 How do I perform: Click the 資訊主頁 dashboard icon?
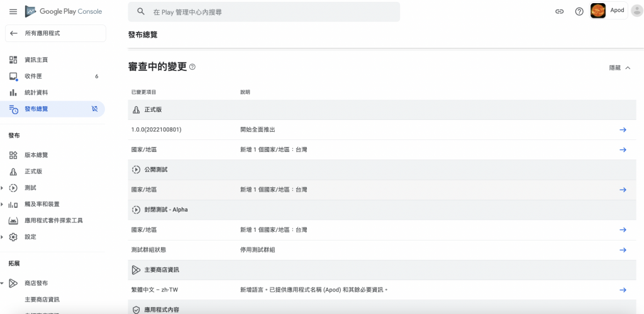coord(13,60)
